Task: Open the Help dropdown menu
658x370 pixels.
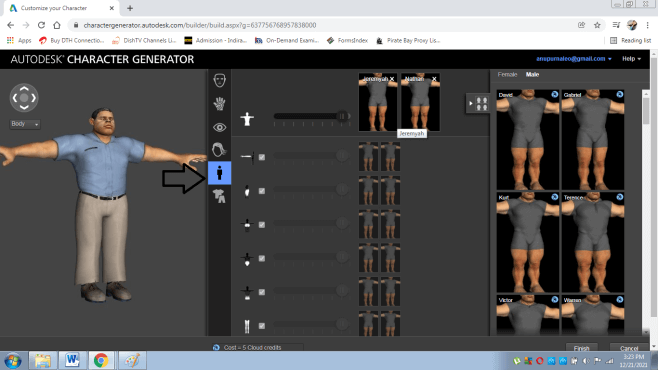Action: pos(632,59)
